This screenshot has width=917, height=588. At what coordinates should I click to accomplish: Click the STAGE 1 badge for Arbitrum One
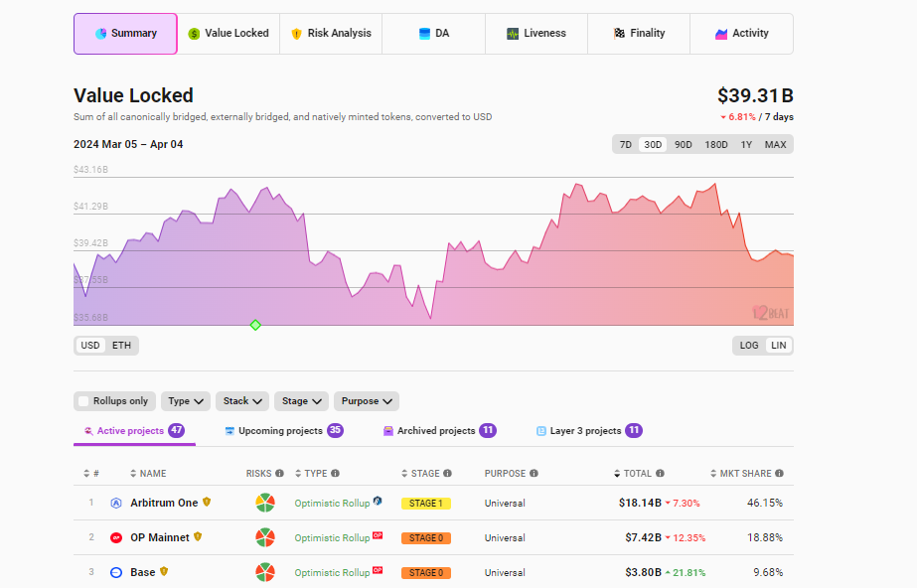tap(426, 504)
